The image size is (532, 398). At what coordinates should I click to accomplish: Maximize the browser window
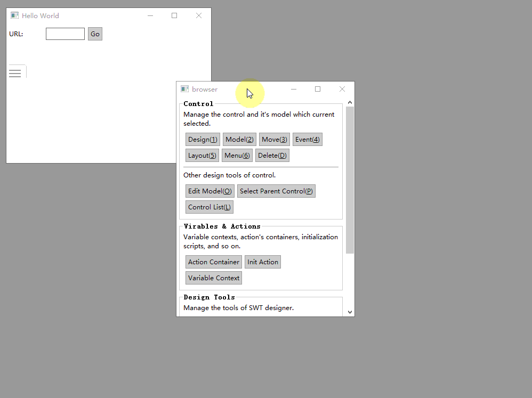(318, 89)
